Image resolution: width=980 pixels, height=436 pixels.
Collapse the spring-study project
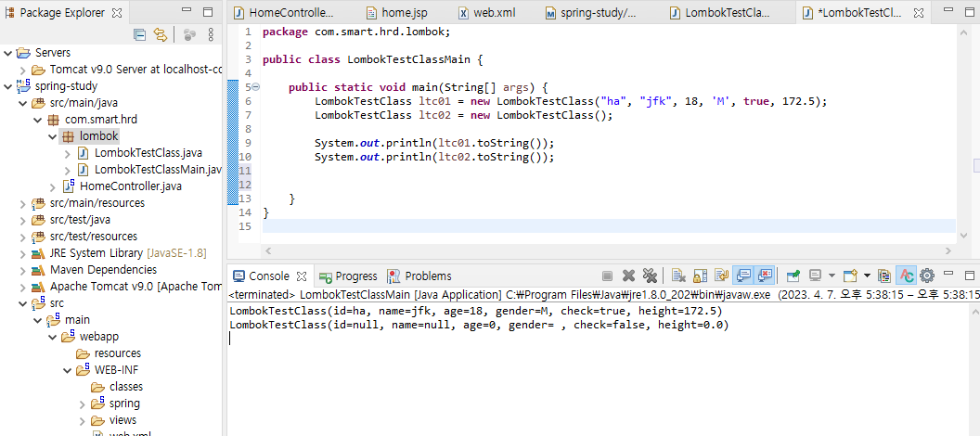click(x=7, y=85)
